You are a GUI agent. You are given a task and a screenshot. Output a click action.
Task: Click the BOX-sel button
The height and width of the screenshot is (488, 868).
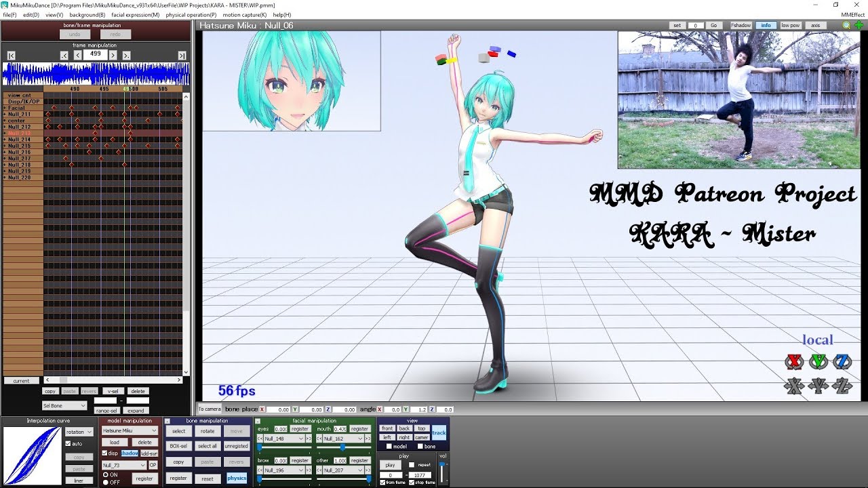[178, 446]
